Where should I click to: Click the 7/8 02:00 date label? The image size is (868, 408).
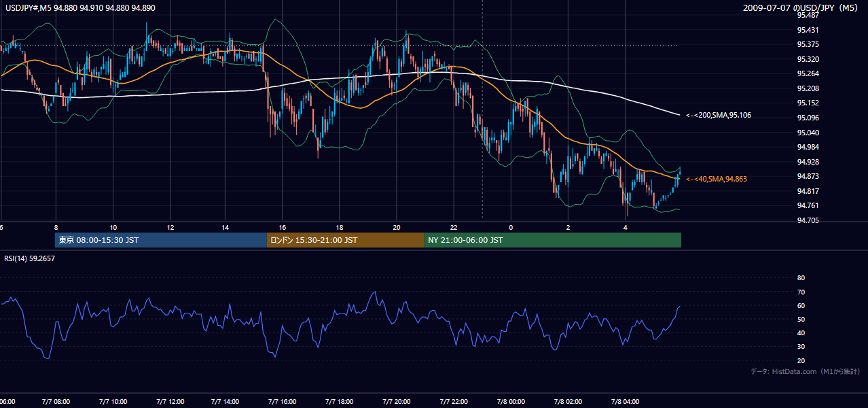[x=568, y=402]
